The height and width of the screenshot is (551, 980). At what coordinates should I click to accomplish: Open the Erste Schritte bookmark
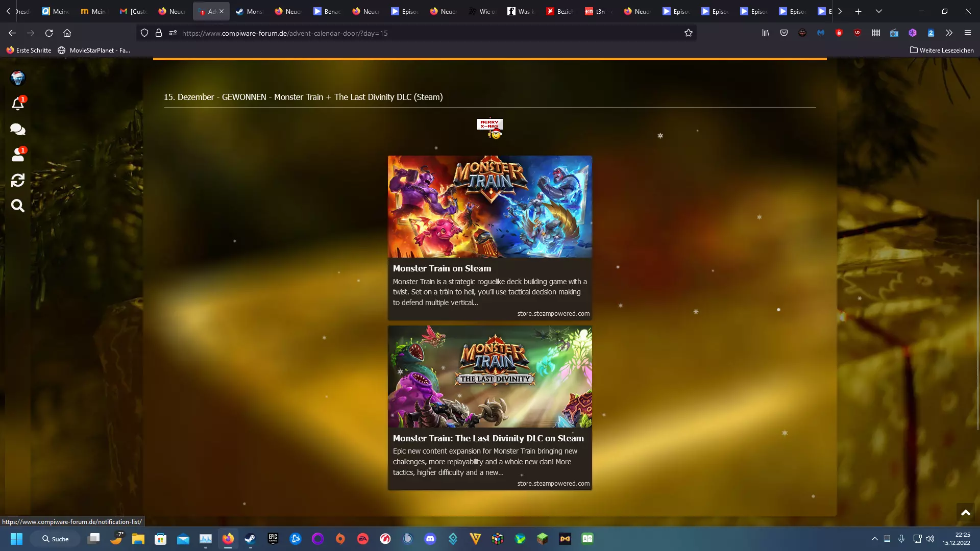point(29,50)
